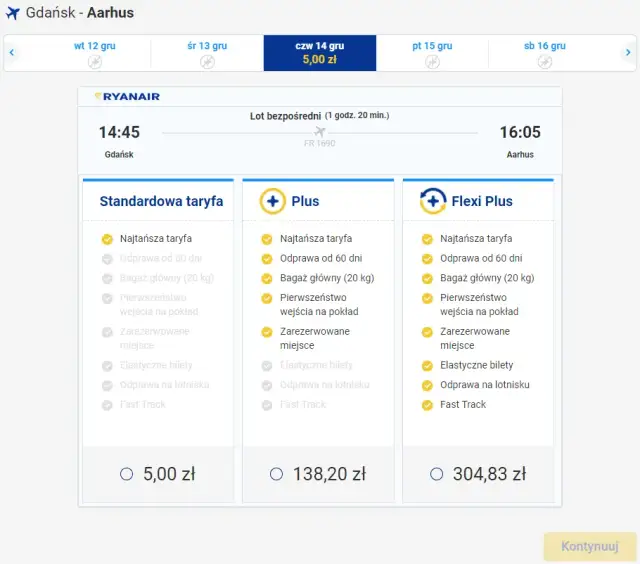The width and height of the screenshot is (640, 564).
Task: Click the Flexi Plus heading text
Action: click(482, 201)
